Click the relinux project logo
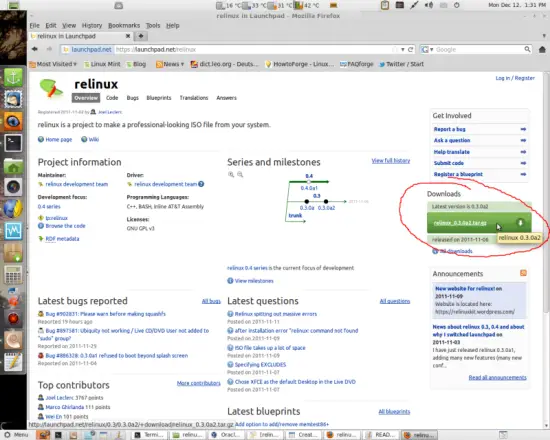550x440 pixels. coord(51,88)
